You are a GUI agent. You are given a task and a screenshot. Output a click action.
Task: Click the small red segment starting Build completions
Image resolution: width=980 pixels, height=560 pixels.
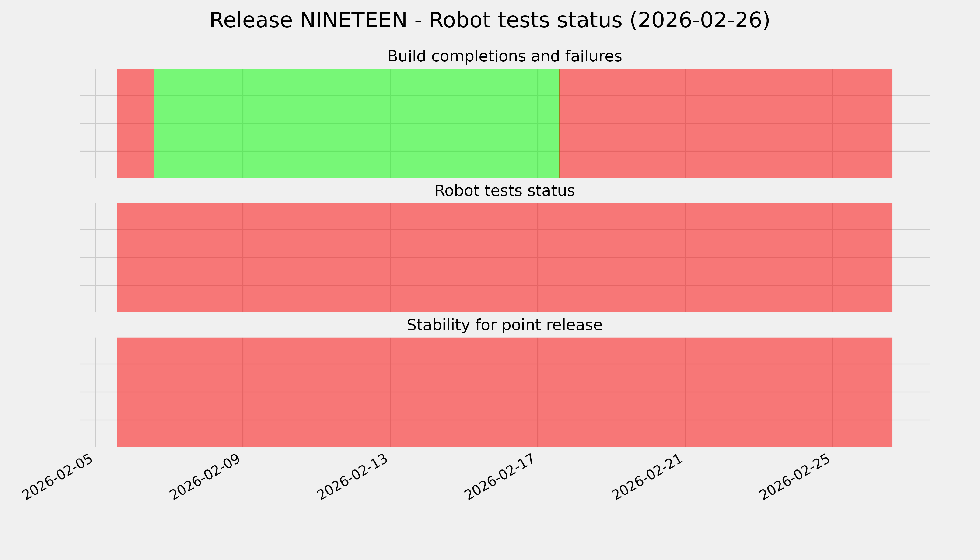pos(135,123)
